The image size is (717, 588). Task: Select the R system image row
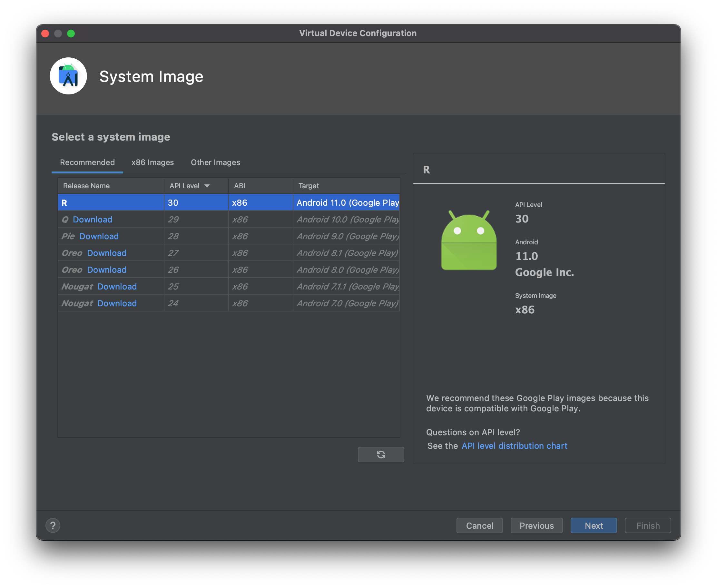[229, 202]
